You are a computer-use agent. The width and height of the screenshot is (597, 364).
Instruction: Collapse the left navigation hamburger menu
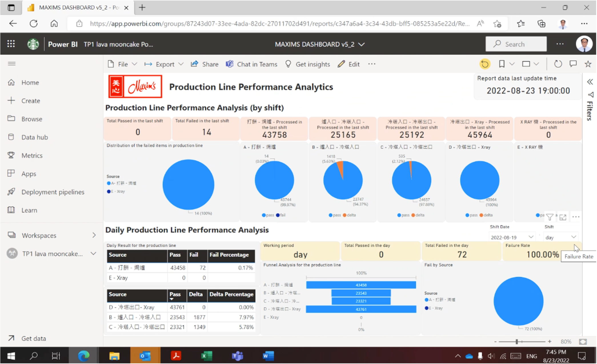(x=12, y=64)
